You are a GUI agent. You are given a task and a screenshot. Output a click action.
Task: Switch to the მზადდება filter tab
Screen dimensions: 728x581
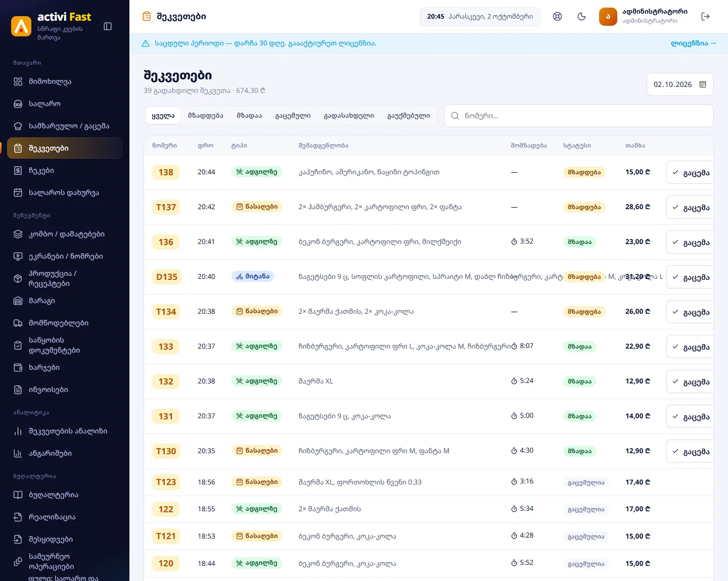[x=206, y=116]
